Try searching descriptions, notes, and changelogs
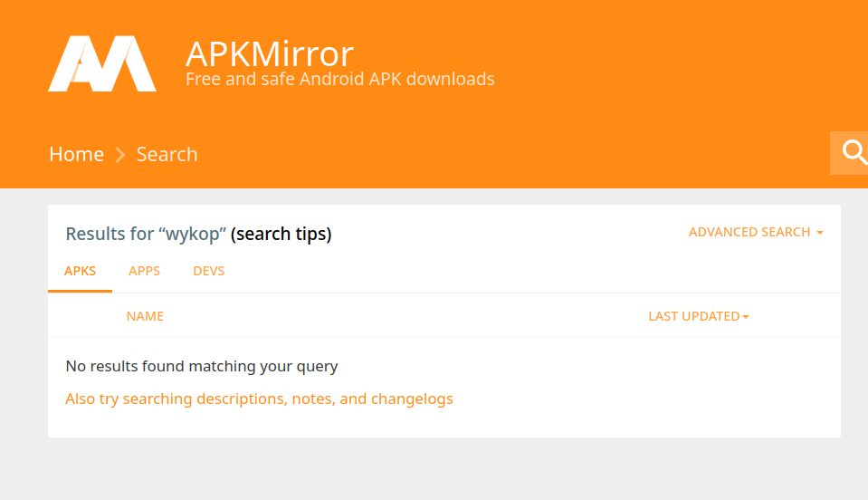Screen dimensions: 868x500 [259, 399]
